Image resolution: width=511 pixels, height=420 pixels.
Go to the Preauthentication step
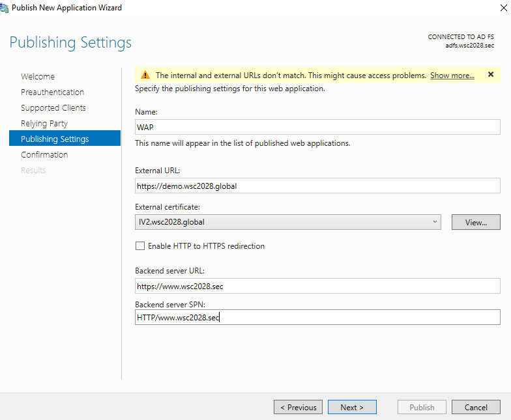click(x=52, y=92)
